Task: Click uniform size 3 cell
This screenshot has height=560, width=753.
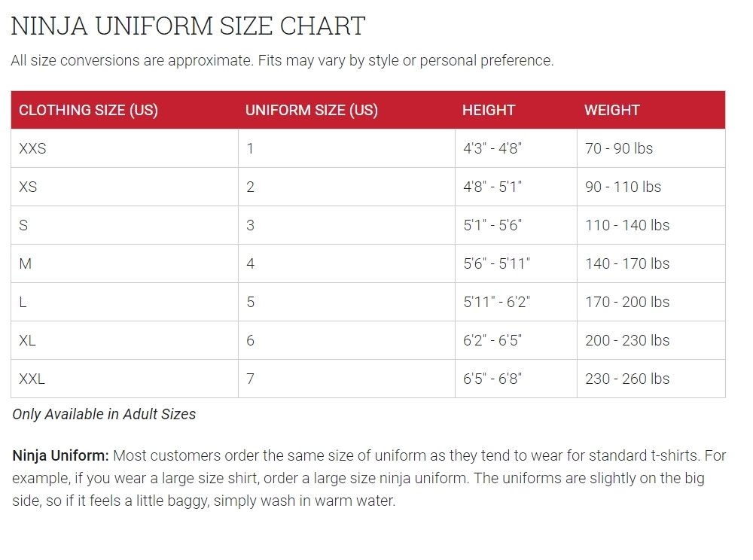Action: [251, 225]
